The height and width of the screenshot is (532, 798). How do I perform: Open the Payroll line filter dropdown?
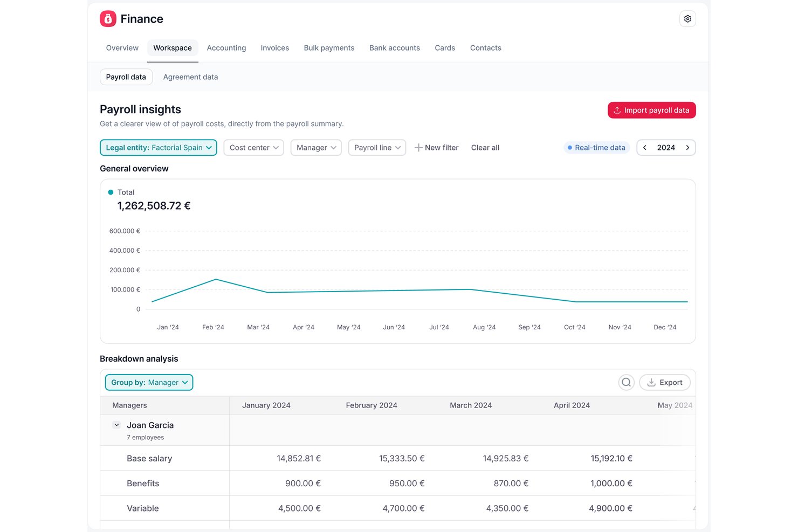(377, 148)
